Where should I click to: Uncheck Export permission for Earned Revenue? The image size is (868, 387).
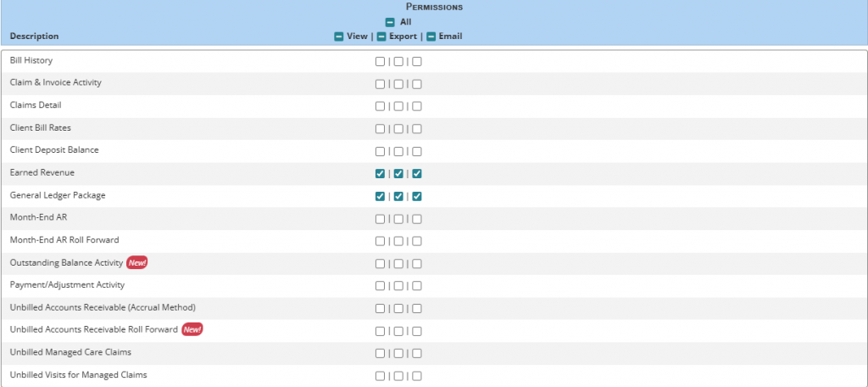398,174
